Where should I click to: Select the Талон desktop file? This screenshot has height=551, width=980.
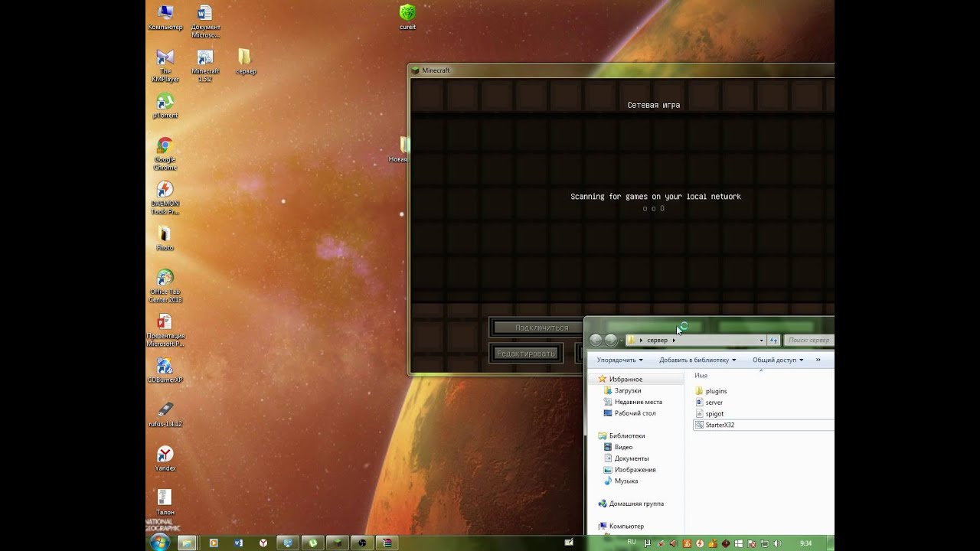165,502
